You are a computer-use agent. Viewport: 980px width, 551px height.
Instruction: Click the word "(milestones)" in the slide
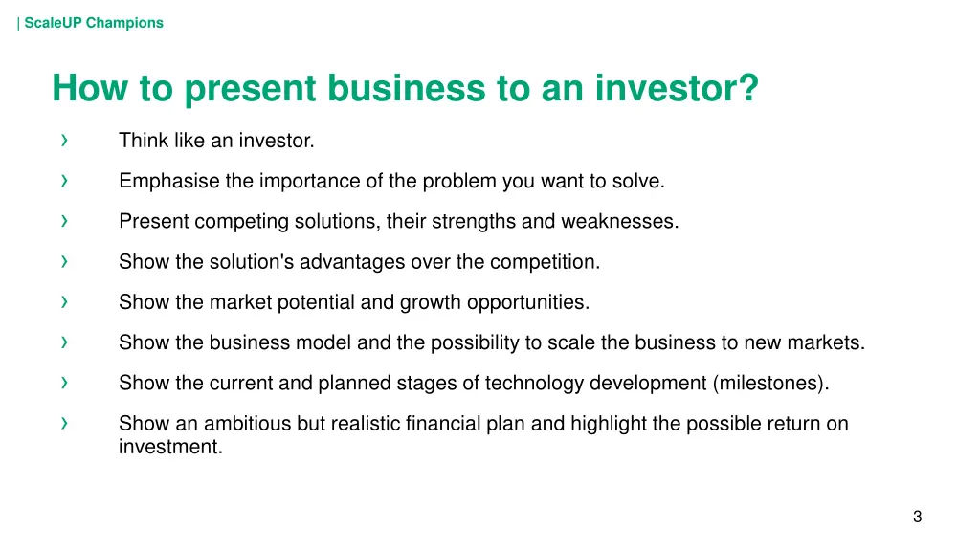770,383
